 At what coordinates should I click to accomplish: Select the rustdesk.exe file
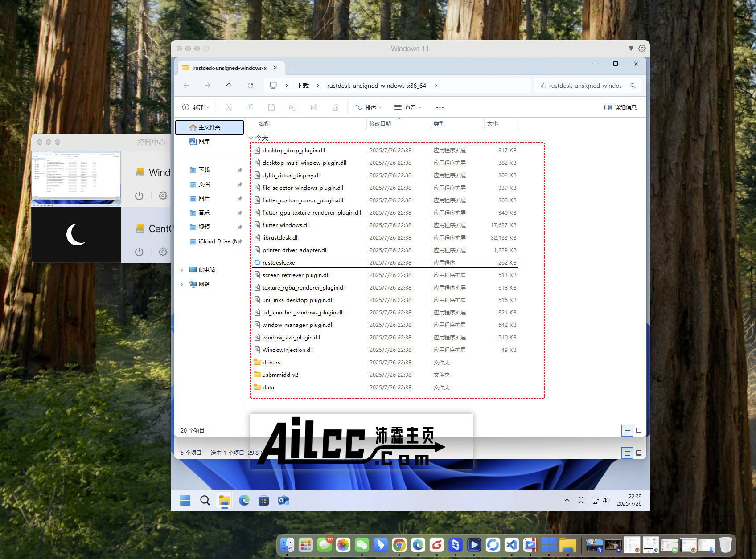(385, 263)
